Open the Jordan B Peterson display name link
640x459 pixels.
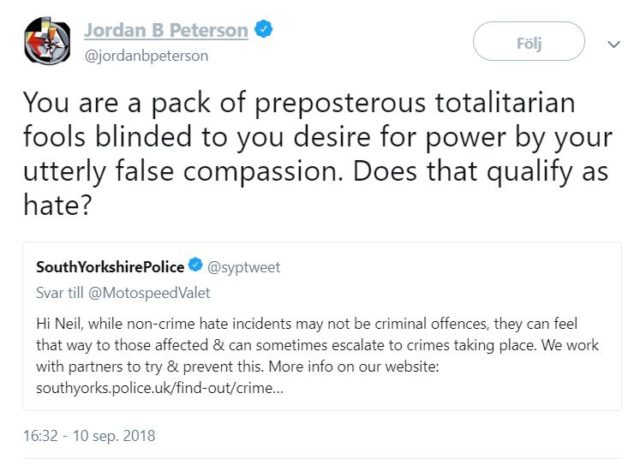165,30
